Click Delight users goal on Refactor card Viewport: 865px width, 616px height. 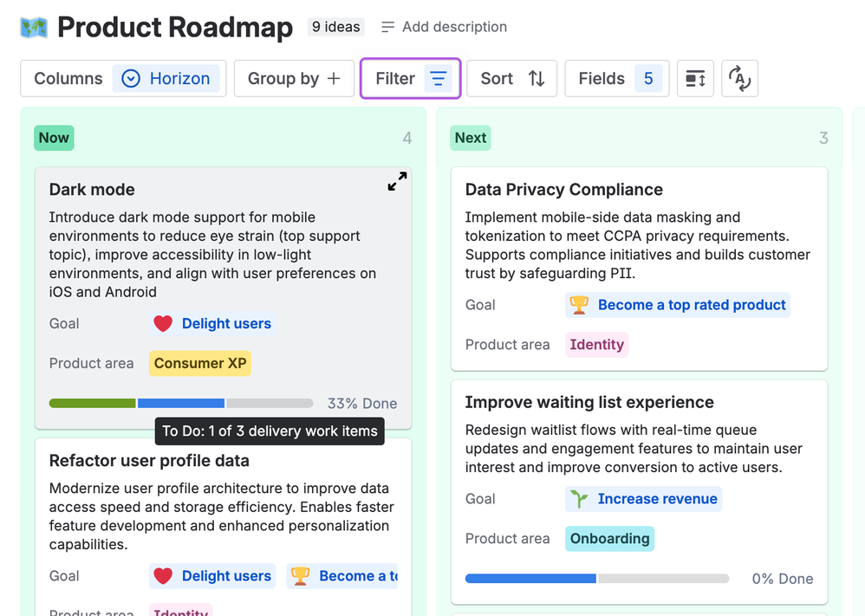pyautogui.click(x=212, y=576)
